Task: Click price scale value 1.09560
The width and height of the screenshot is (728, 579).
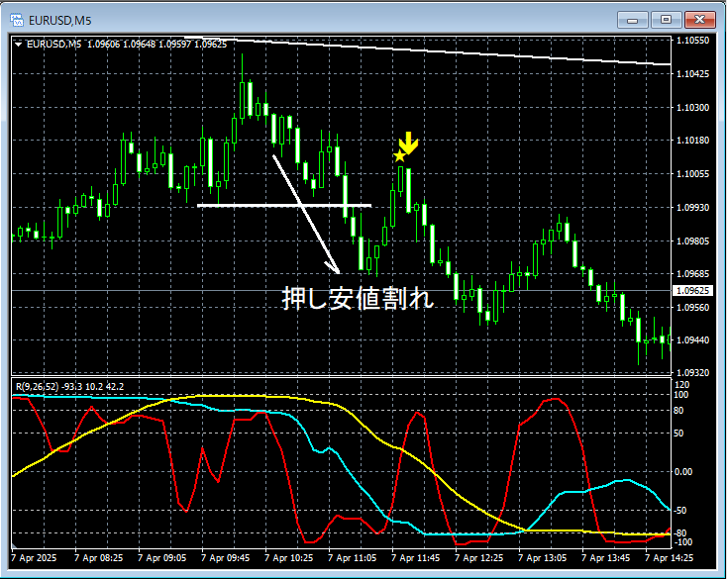Action: pos(692,307)
